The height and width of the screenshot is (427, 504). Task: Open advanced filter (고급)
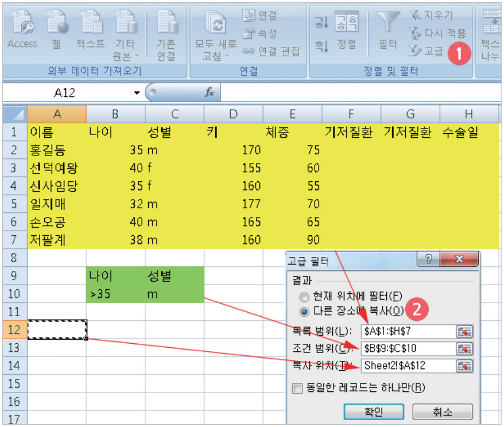(x=426, y=51)
